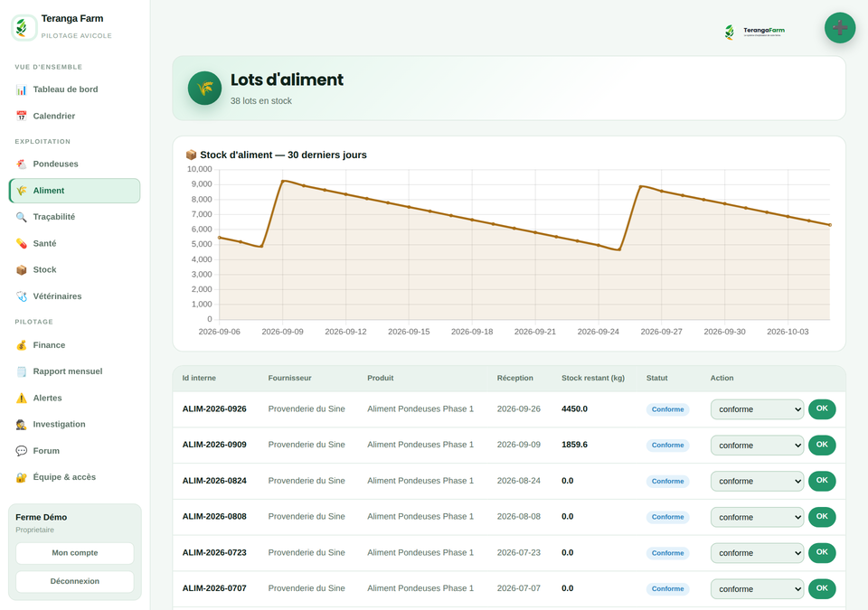Screen dimensions: 868x610
Task: Click the Fournisseur column header
Action: pyautogui.click(x=289, y=378)
